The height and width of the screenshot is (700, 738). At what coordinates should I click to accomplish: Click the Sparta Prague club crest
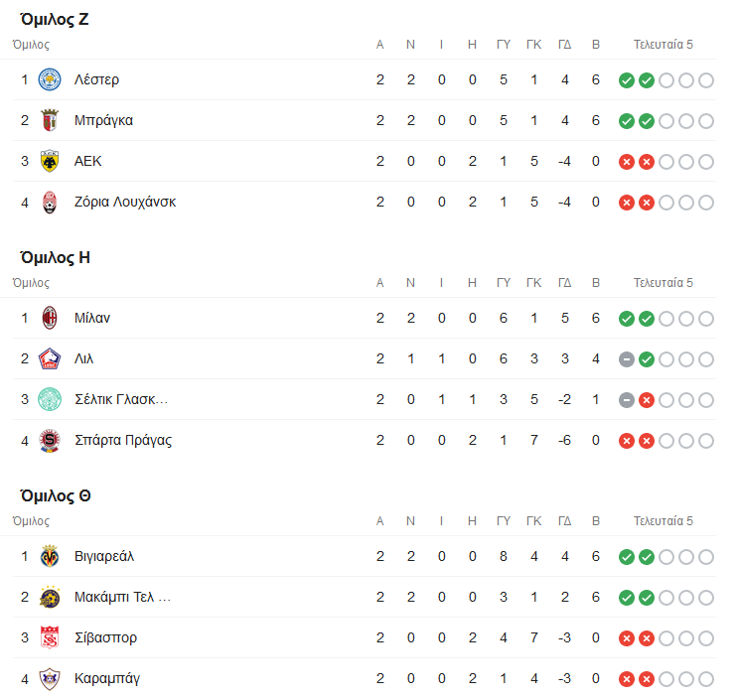tap(49, 440)
